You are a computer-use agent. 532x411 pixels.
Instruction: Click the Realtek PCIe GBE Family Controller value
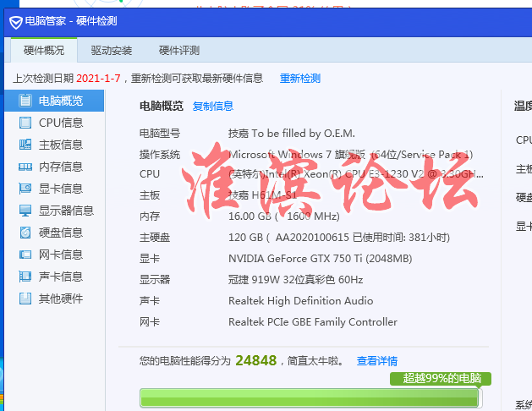coord(312,322)
